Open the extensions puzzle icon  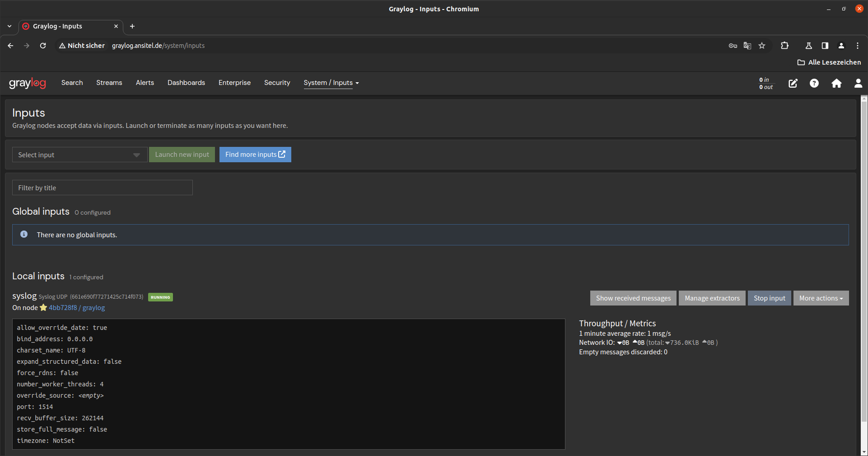pyautogui.click(x=785, y=46)
